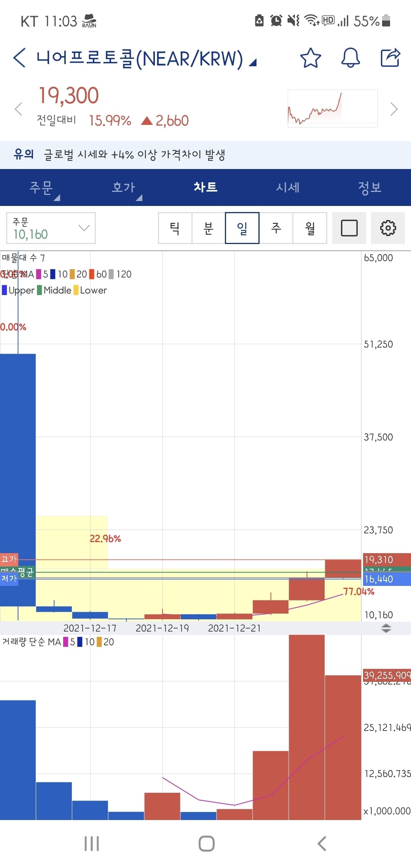Open the 정보 tab
The width and height of the screenshot is (411, 868).
coord(370,187)
